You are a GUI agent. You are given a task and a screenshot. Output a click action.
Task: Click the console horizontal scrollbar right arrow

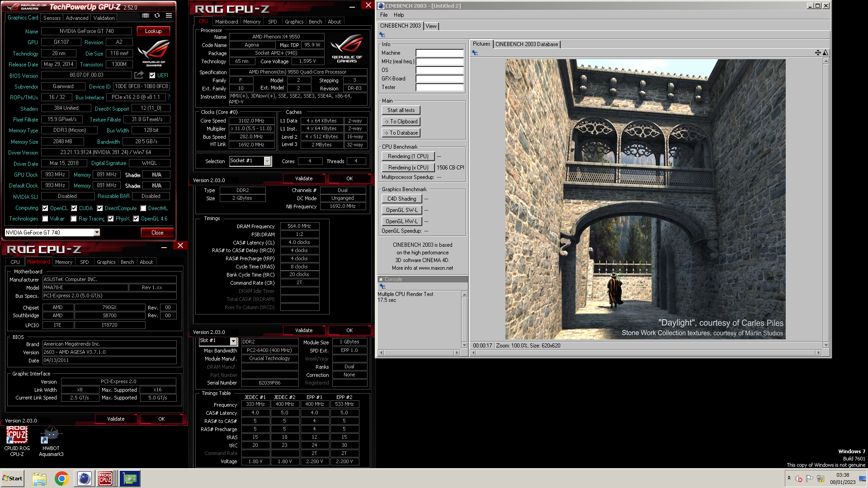[457, 352]
